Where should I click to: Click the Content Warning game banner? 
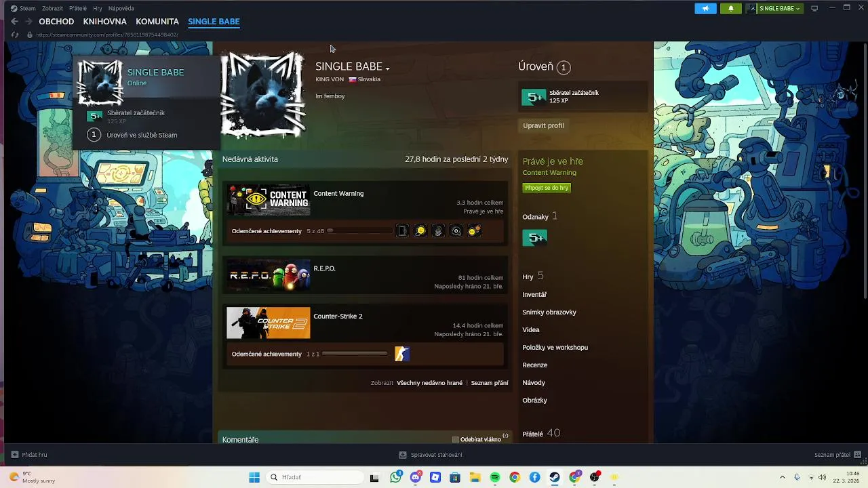coord(269,199)
